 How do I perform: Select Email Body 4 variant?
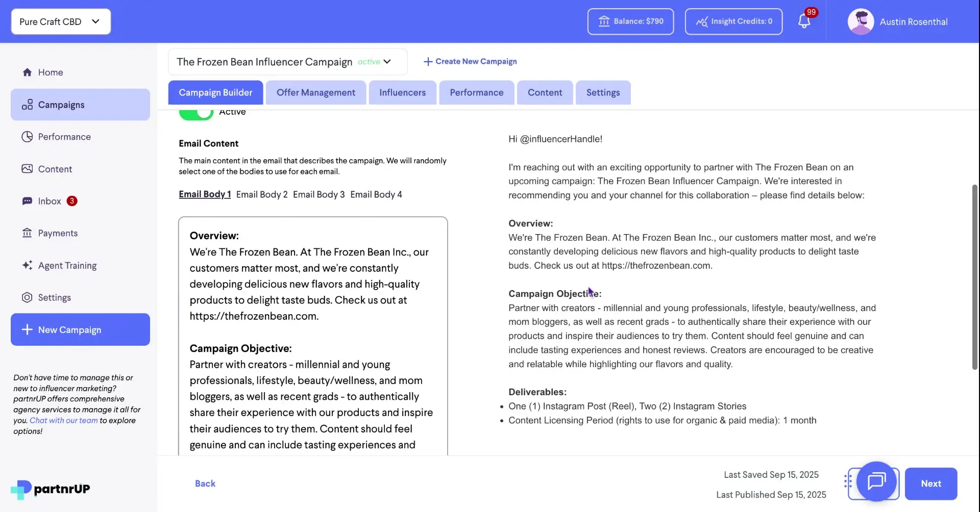coord(376,194)
